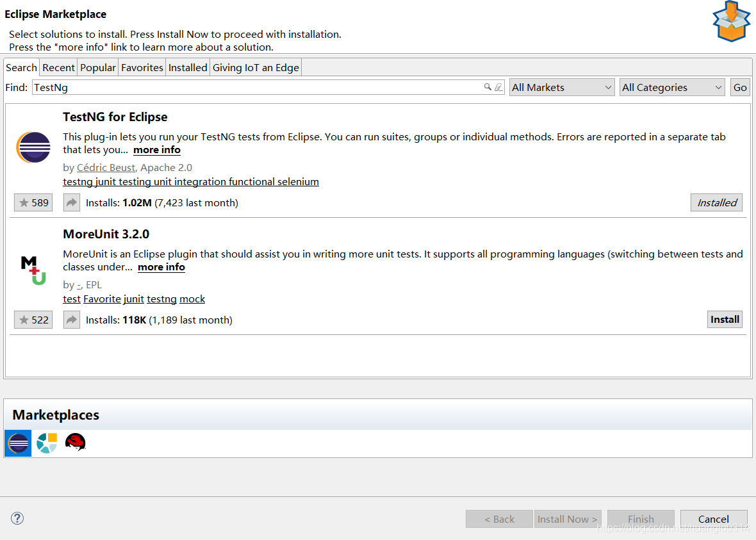Open the All Markets dropdown
Viewport: 756px width, 540px height.
click(x=562, y=87)
